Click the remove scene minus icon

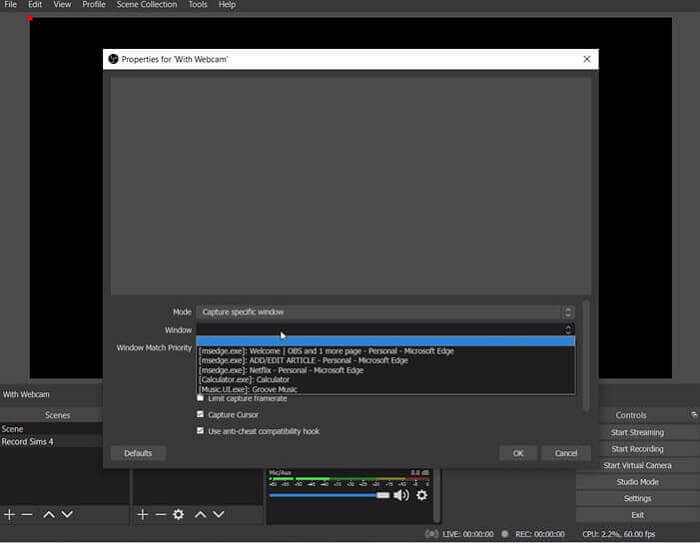tap(27, 514)
